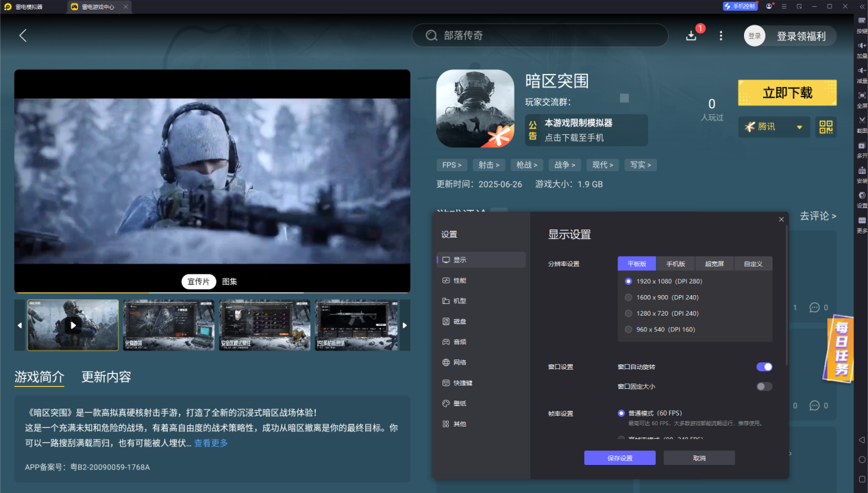Switch to 更新内容 tab

point(106,377)
